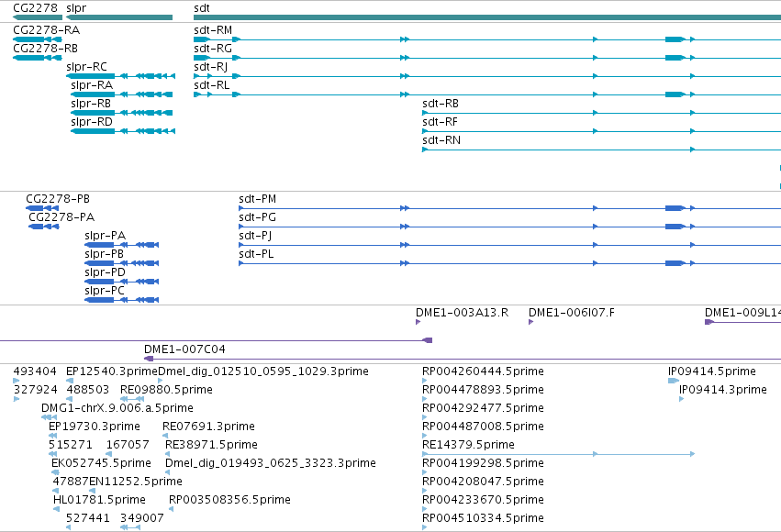Choose RP004510334.5prime EST
This screenshot has width=781, height=532.
pyautogui.click(x=425, y=528)
